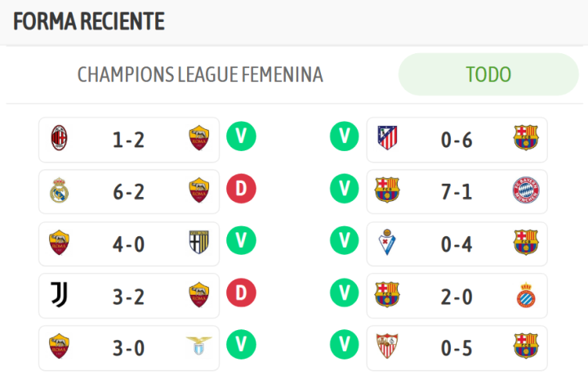Click the Parma crest icon
Image resolution: width=588 pixels, height=384 pixels.
click(x=198, y=242)
